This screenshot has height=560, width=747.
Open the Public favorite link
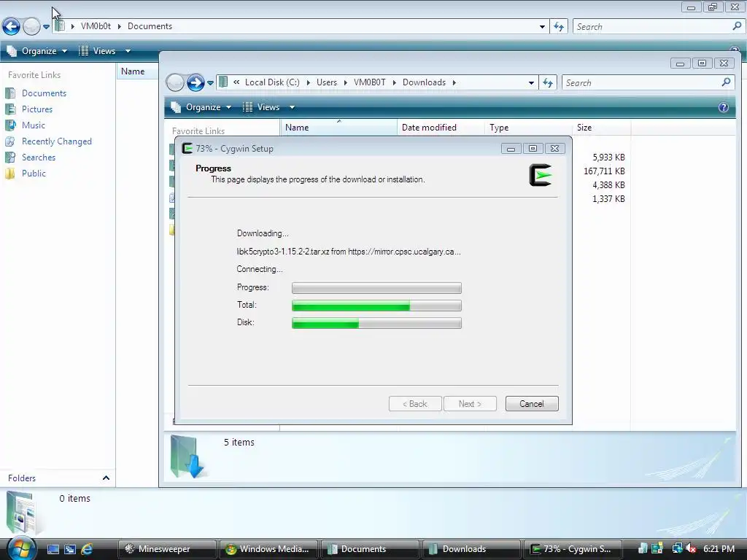[x=34, y=174]
